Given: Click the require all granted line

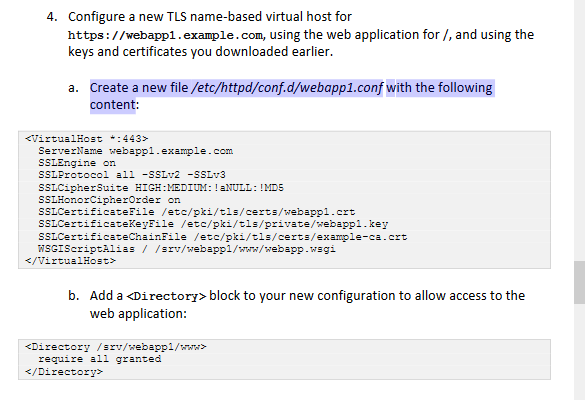Looking at the screenshot, I should click(x=100, y=359).
